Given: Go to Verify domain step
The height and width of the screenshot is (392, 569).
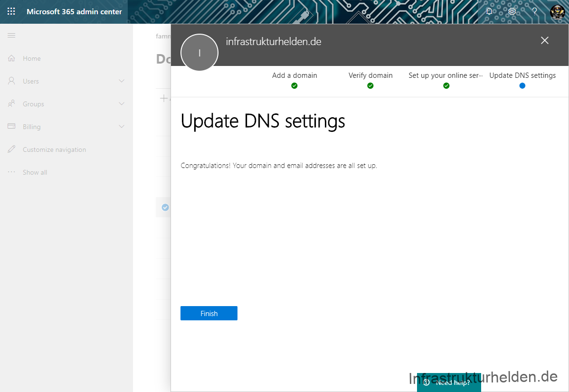Looking at the screenshot, I should [x=370, y=75].
